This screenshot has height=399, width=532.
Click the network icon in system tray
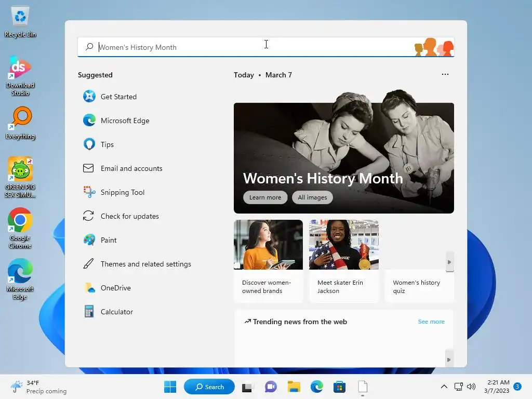coord(459,387)
